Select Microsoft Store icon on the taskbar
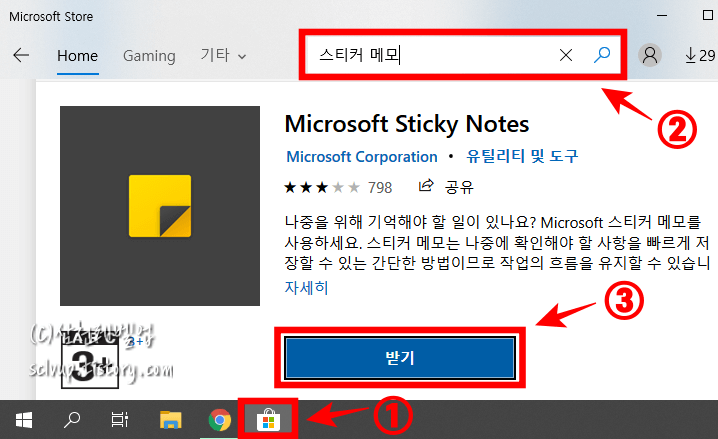 (268, 420)
